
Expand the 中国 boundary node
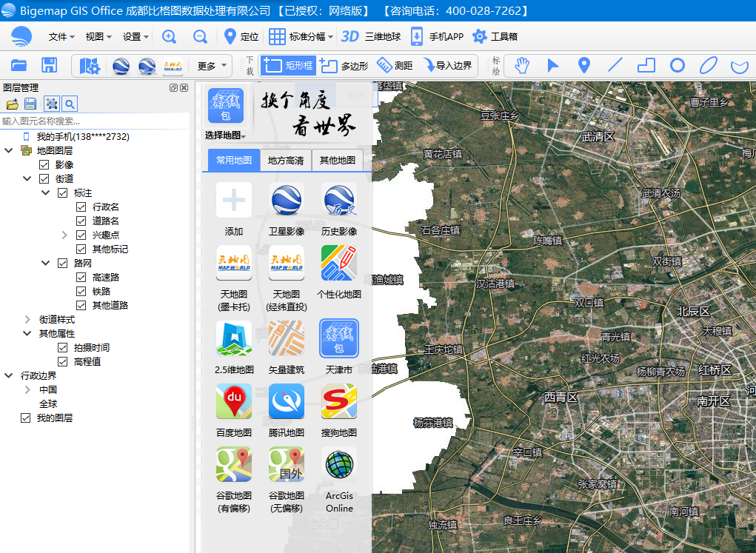pos(27,389)
